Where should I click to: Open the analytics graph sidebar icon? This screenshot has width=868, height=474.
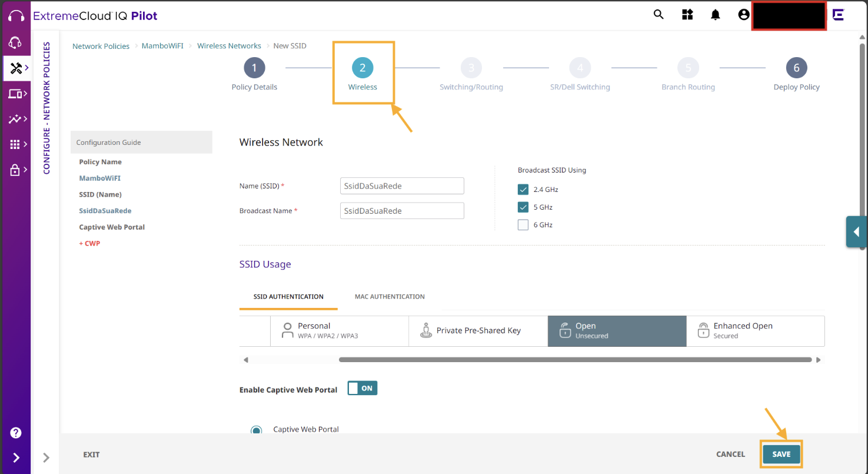(x=16, y=119)
